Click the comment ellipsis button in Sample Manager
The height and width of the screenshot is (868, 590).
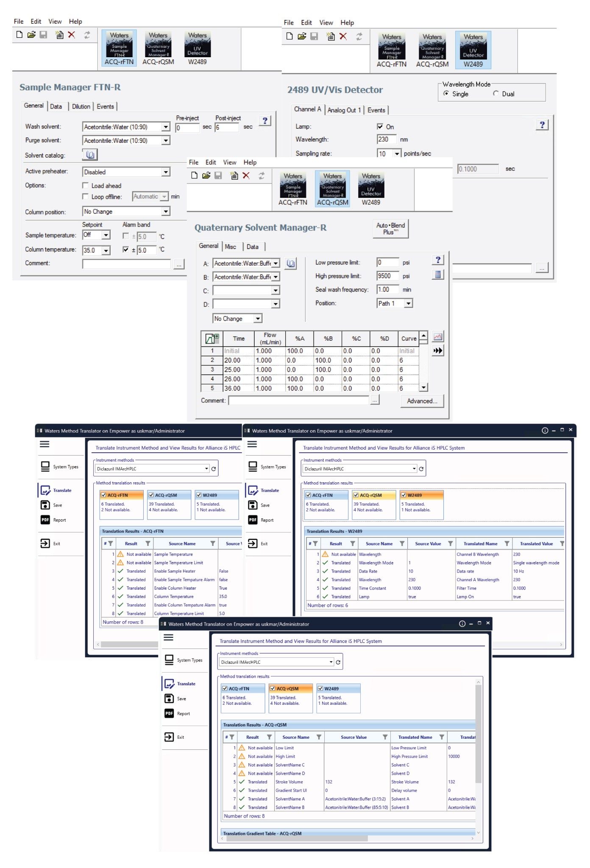point(179,264)
